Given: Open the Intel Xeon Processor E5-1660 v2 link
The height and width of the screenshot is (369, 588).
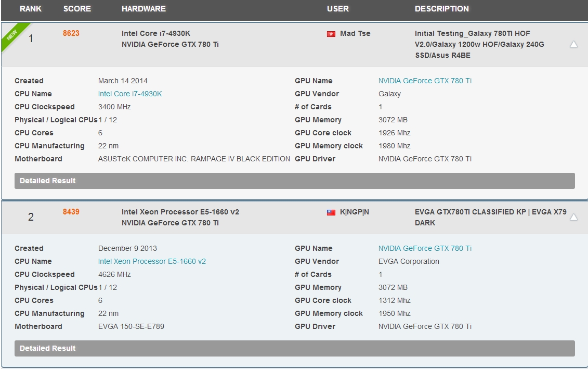Looking at the screenshot, I should pos(152,262).
